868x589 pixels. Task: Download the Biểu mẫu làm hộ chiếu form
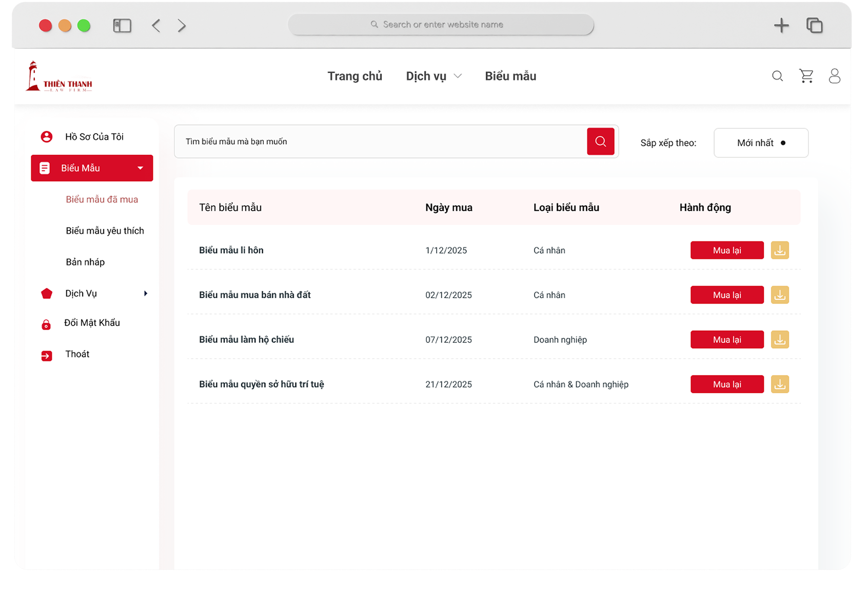click(x=780, y=339)
